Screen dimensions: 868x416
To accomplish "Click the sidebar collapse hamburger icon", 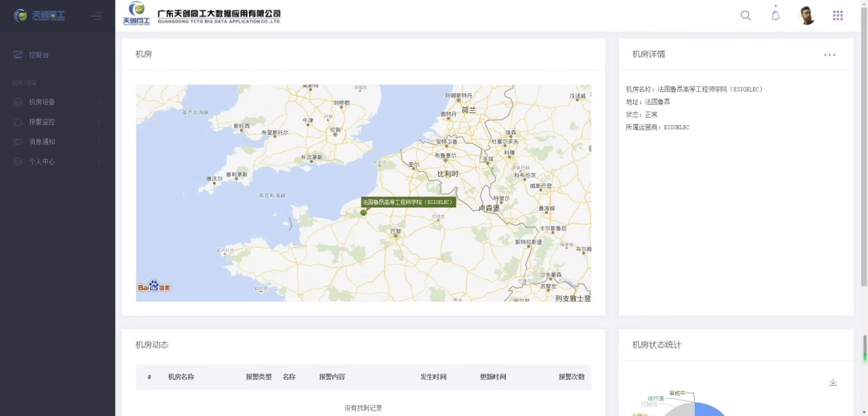I will (96, 16).
